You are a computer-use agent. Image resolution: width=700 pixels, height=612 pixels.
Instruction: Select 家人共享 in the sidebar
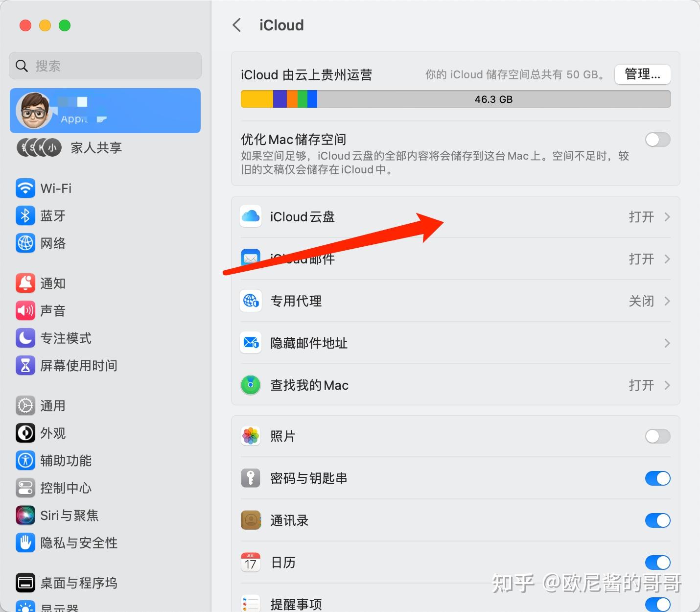pyautogui.click(x=95, y=147)
